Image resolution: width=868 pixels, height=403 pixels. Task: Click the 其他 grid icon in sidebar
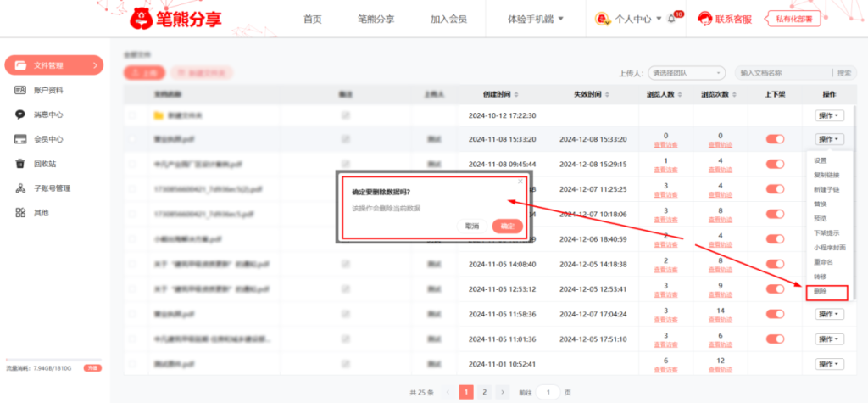tap(20, 212)
